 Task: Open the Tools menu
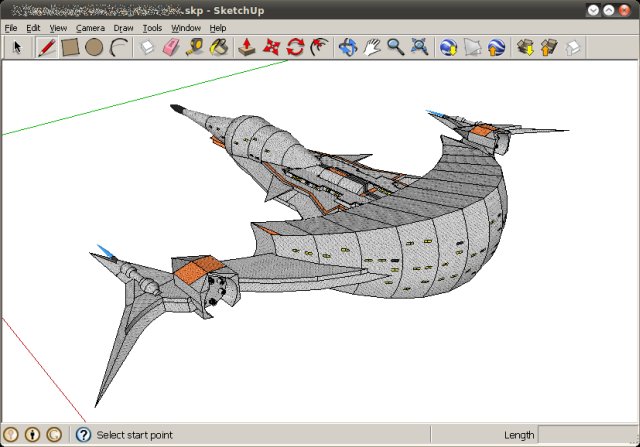(x=152, y=28)
